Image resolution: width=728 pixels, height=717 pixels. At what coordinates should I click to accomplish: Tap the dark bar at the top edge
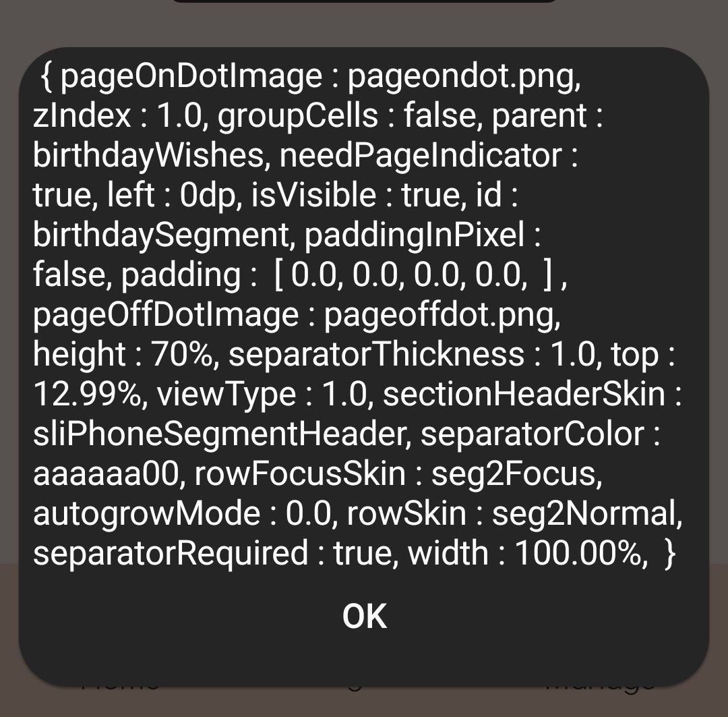tap(364, 1)
